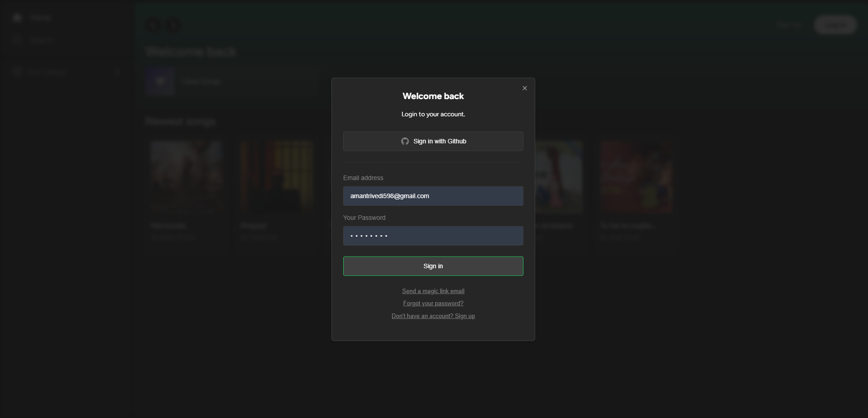Dismiss the login dialog with the X icon
The image size is (868, 418).
524,88
